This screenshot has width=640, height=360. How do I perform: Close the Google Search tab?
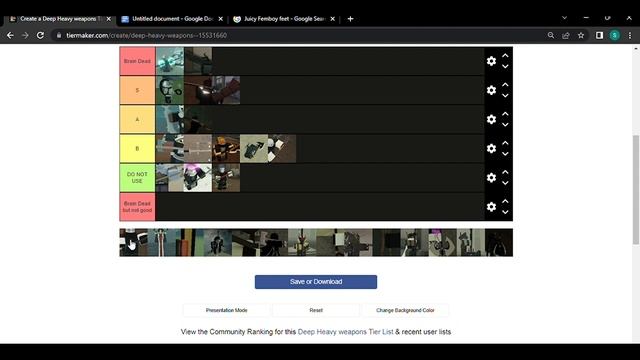333,19
